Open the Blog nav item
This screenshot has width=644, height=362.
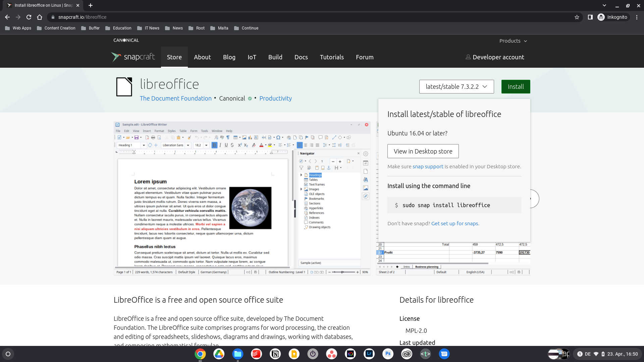click(229, 57)
